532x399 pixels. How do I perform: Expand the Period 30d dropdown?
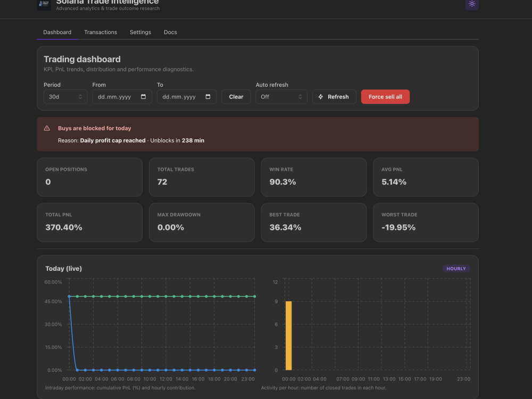65,97
